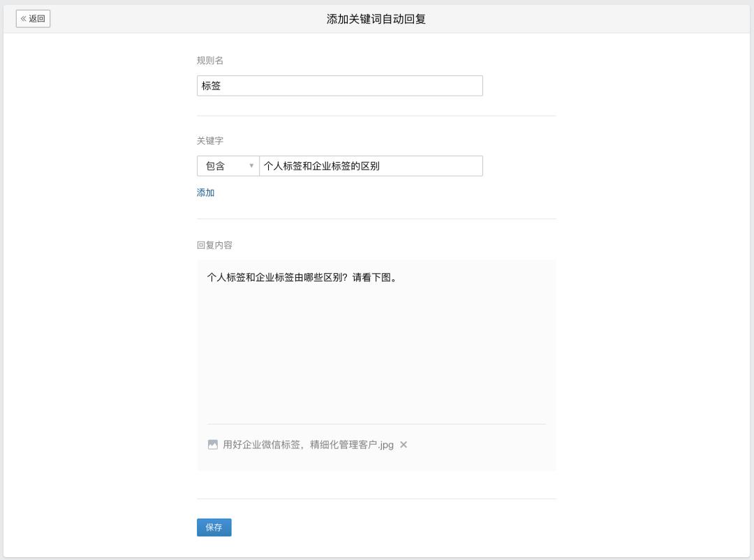Focus the 规则名 rule name input showing 标签
The height and width of the screenshot is (560, 754).
point(339,85)
